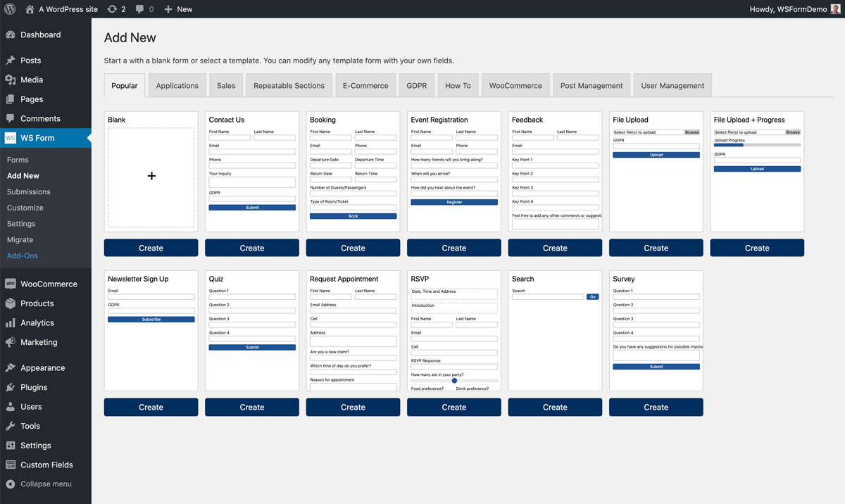Open the Repeatable Sections tab

click(x=289, y=85)
